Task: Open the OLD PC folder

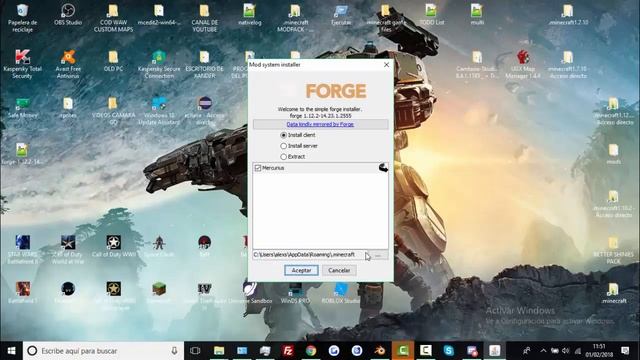Action: [113, 61]
